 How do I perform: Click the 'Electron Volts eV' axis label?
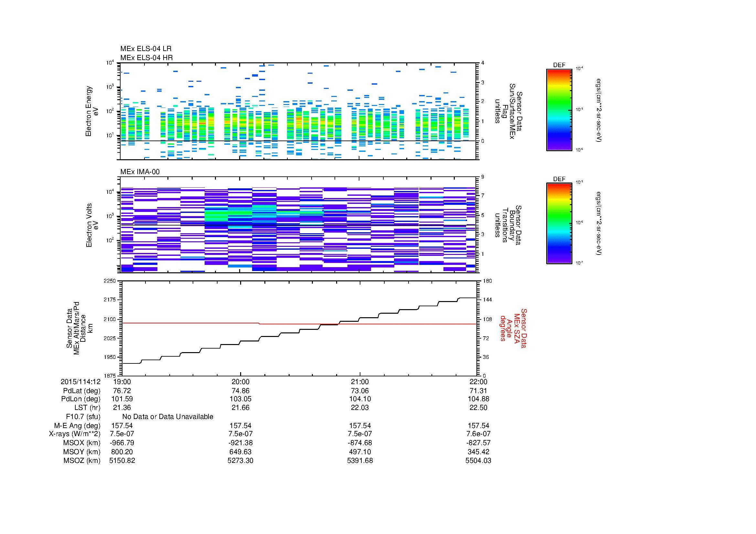[92, 225]
